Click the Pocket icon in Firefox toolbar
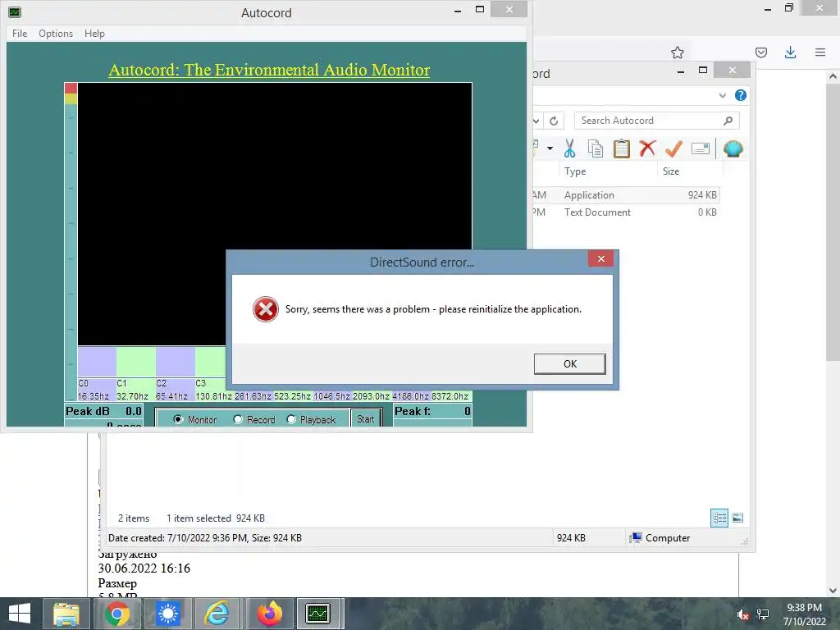The image size is (840, 630). click(760, 52)
